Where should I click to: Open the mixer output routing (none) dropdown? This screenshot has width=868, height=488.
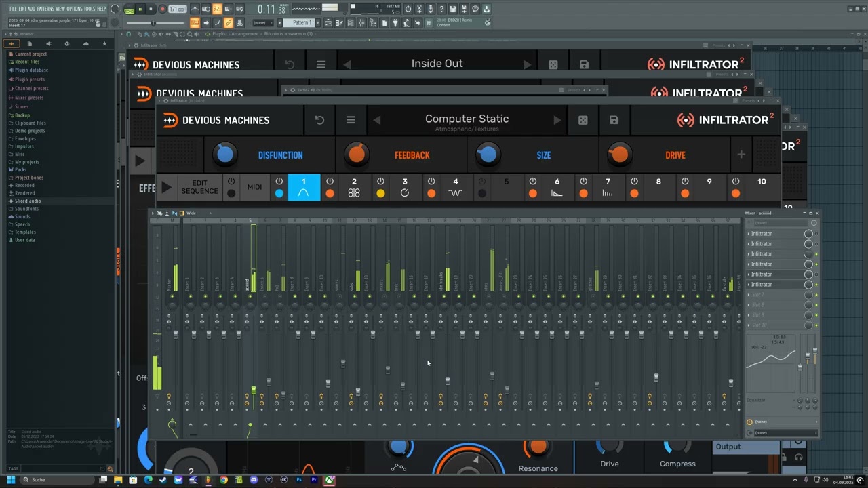click(x=783, y=432)
